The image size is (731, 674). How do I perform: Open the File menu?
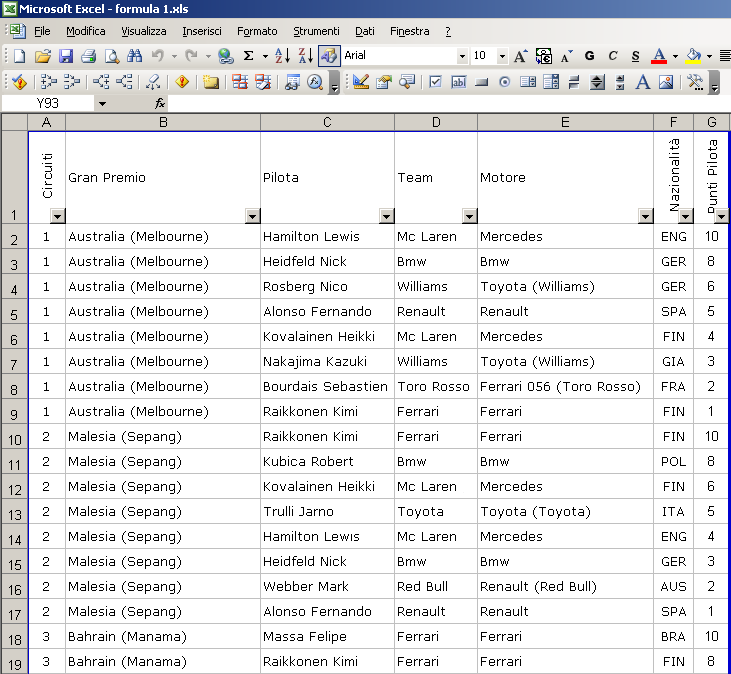pyautogui.click(x=42, y=31)
